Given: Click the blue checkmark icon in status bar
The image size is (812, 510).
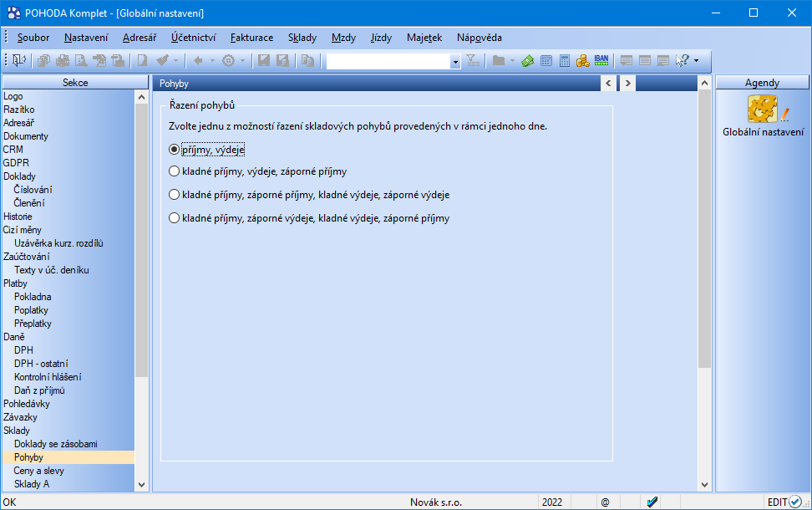Looking at the screenshot, I should coord(652,502).
